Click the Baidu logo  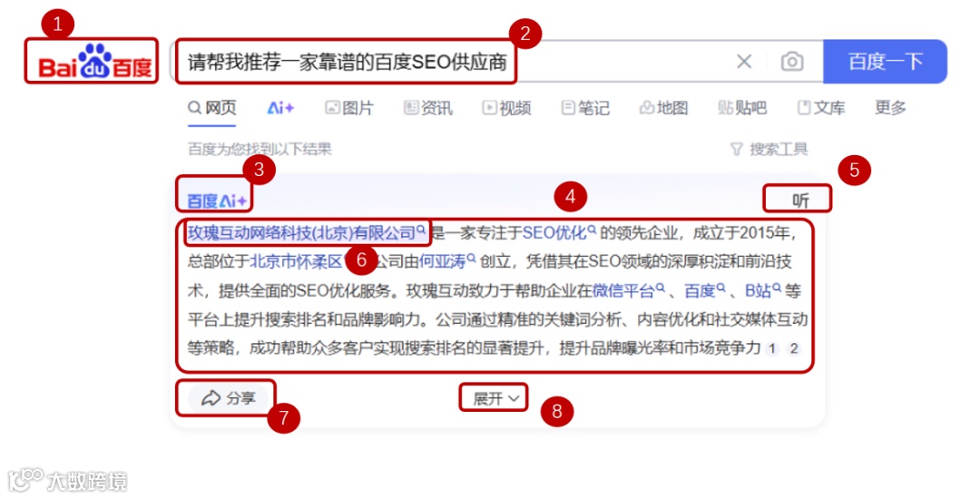click(x=94, y=61)
